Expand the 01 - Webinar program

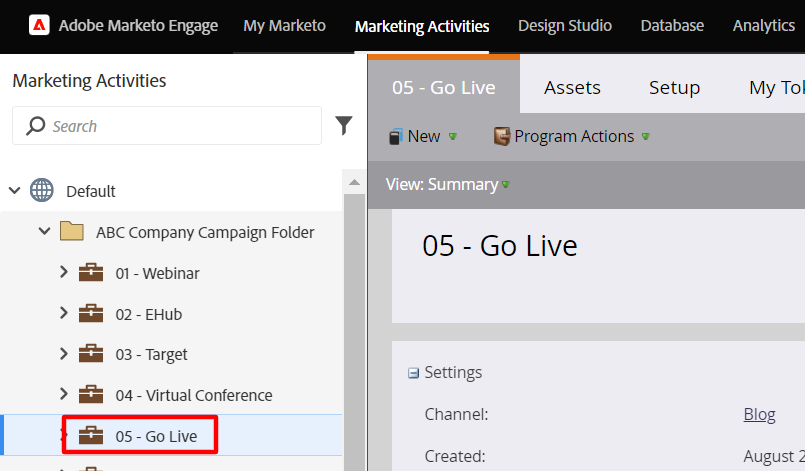click(x=64, y=272)
